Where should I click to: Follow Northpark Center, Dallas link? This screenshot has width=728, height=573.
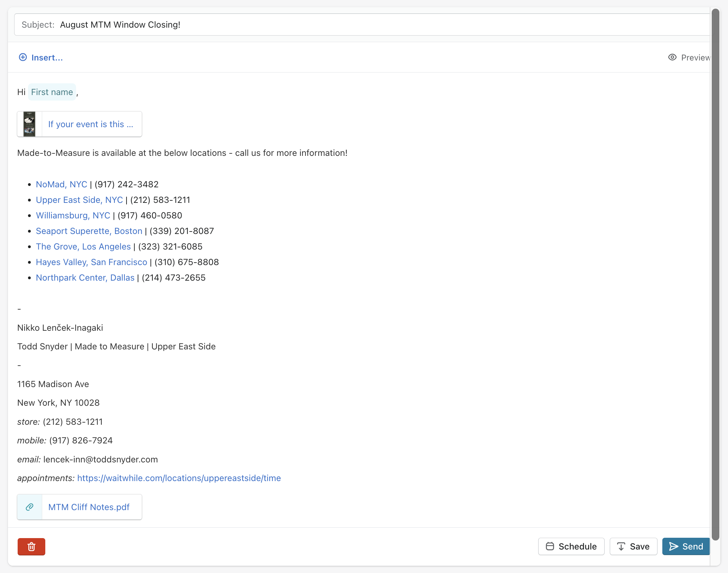85,278
